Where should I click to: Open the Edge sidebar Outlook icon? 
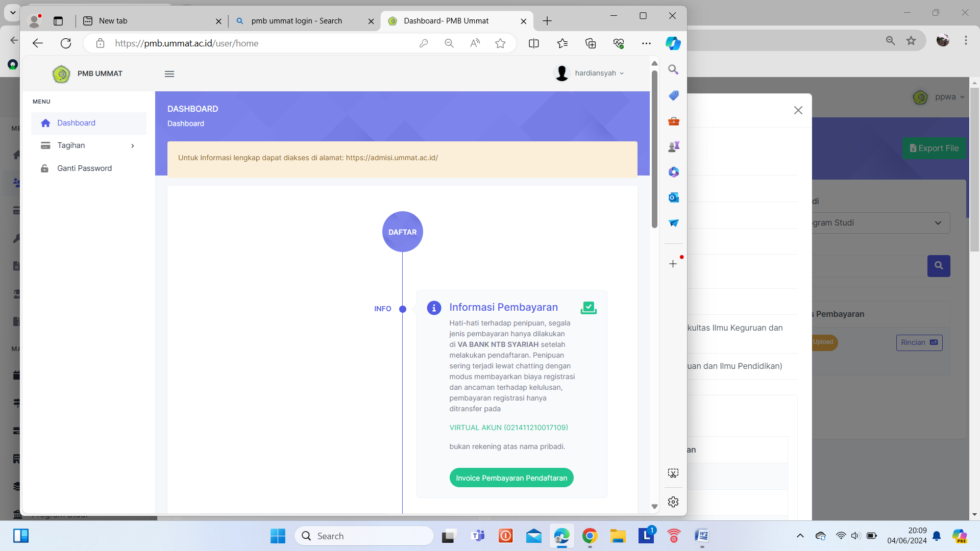point(673,197)
